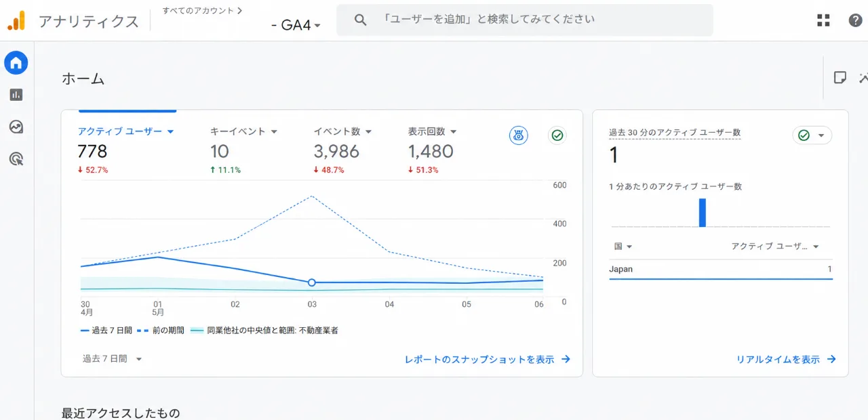Click the realtime blue bar in per-minute chart

tap(703, 213)
